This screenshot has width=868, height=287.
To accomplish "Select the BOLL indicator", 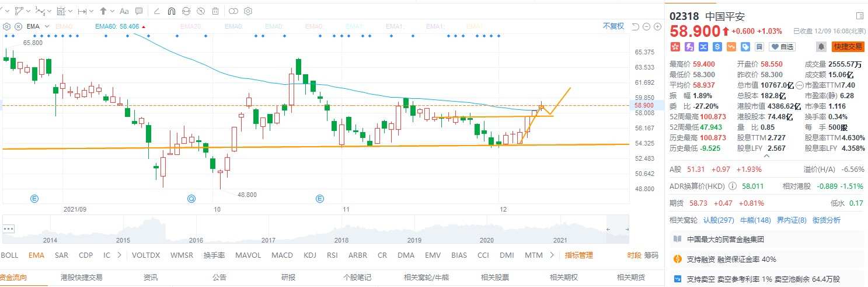I will coord(10,255).
